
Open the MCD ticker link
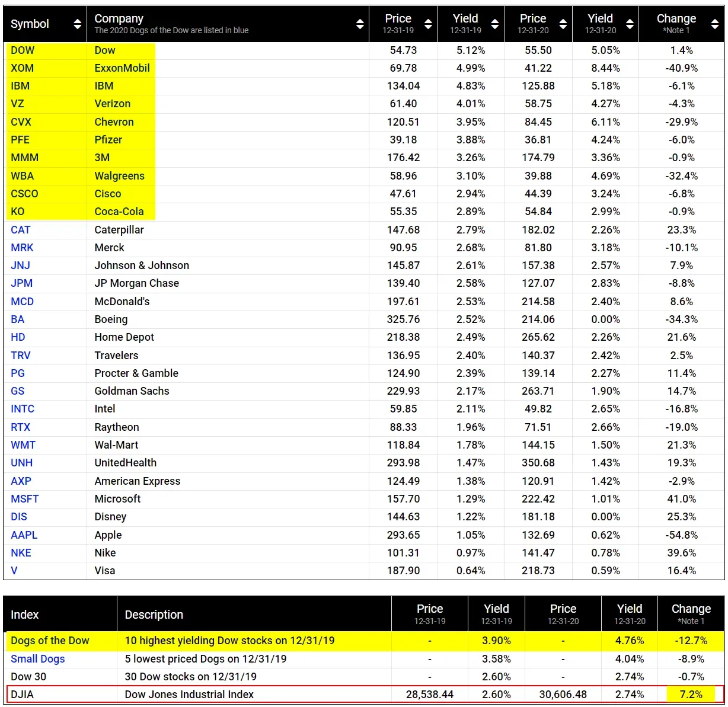(x=23, y=302)
